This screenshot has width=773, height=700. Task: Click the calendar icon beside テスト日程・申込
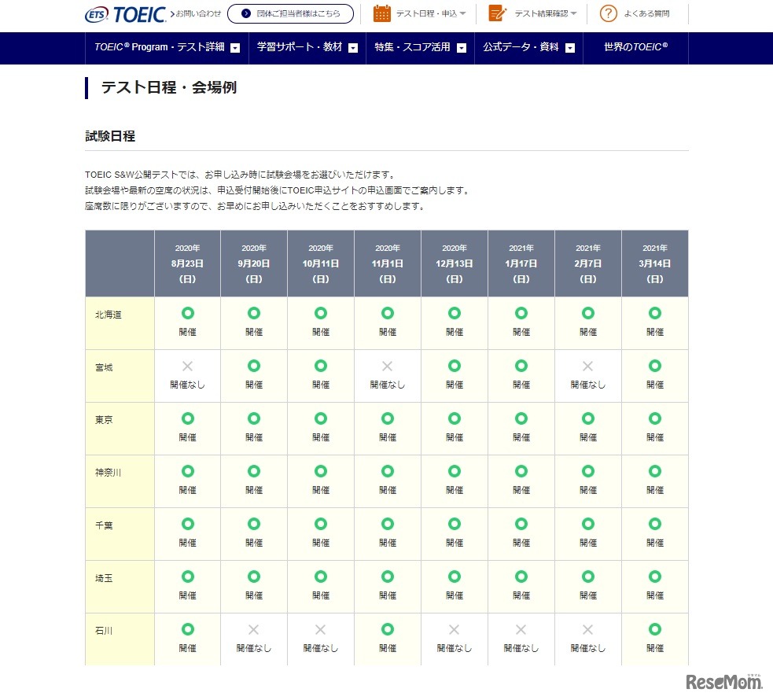(383, 13)
